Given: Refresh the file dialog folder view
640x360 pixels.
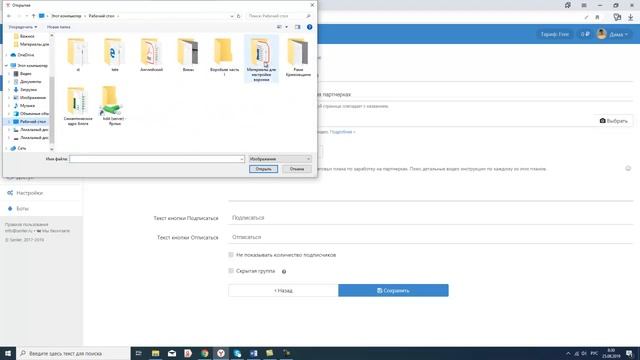Looking at the screenshot, I should point(239,16).
